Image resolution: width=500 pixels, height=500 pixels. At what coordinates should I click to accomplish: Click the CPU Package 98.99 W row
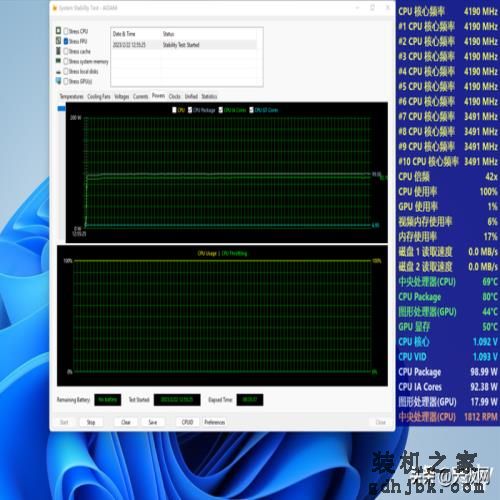(448, 371)
